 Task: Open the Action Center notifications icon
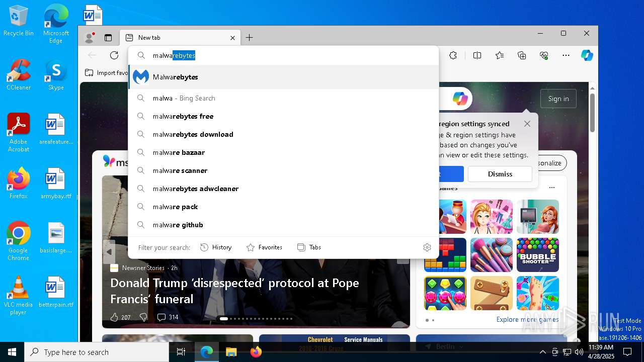point(627,352)
